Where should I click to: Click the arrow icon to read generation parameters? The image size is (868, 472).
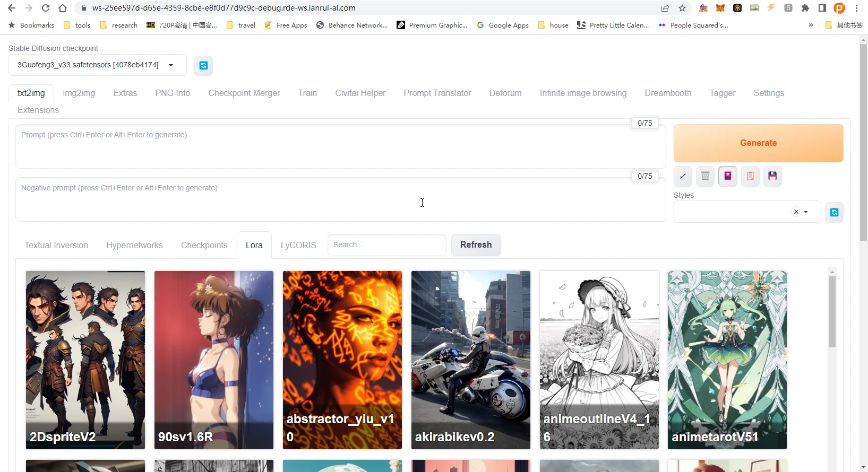click(x=683, y=176)
